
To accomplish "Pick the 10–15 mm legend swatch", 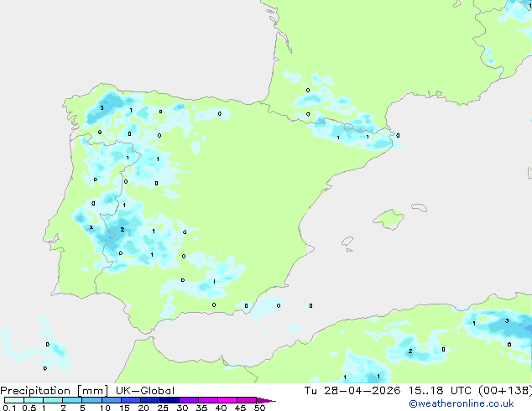I will 111,400.
